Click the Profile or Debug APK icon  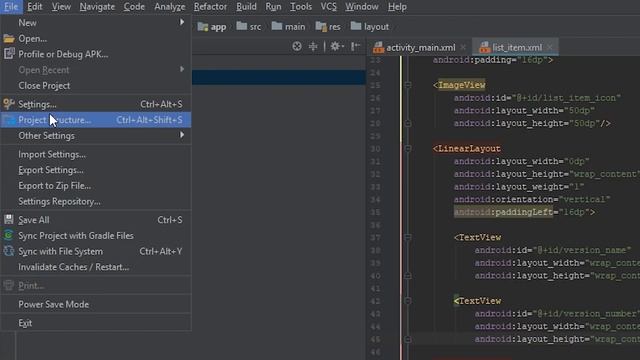pyautogui.click(x=9, y=53)
